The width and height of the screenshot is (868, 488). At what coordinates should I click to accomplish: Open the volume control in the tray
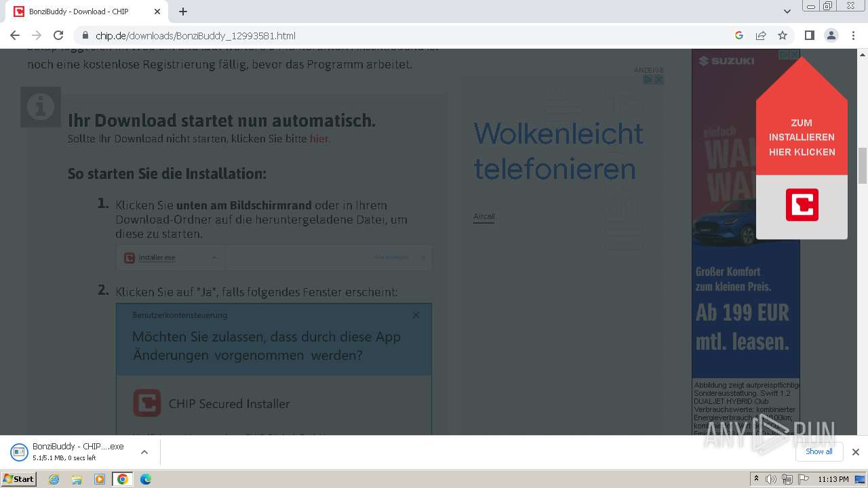771,479
